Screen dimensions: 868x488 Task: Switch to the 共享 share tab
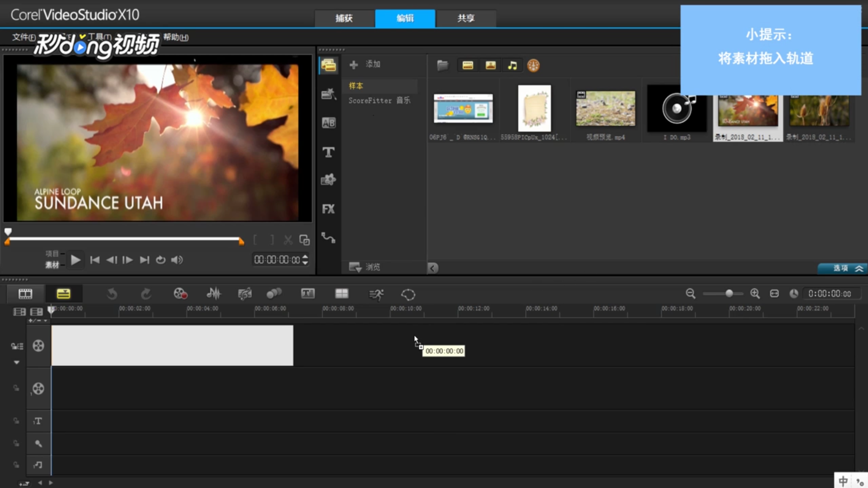pyautogui.click(x=466, y=19)
